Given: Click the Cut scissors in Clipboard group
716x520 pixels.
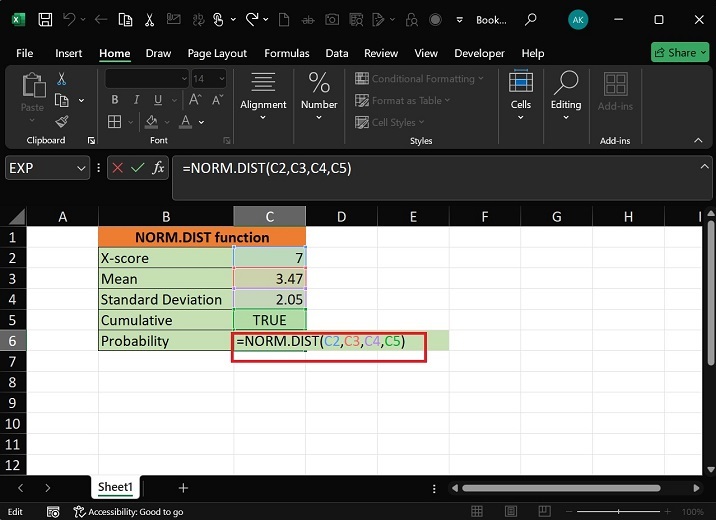Looking at the screenshot, I should click(62, 79).
